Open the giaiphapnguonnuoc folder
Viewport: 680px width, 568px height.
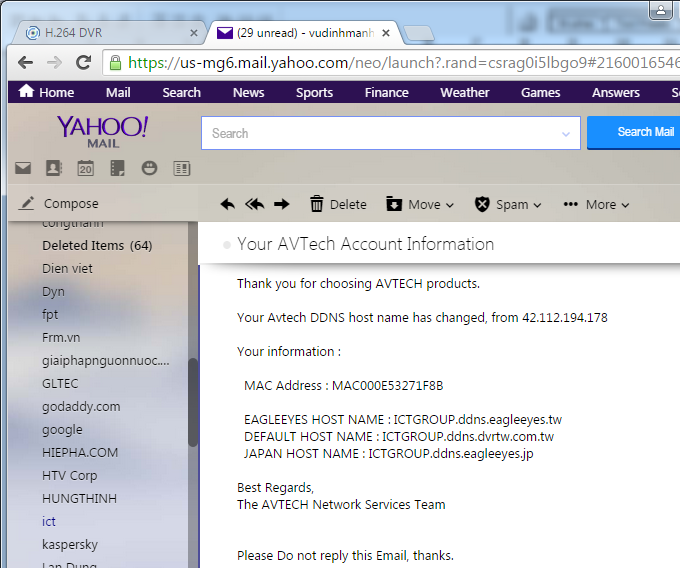[106, 361]
